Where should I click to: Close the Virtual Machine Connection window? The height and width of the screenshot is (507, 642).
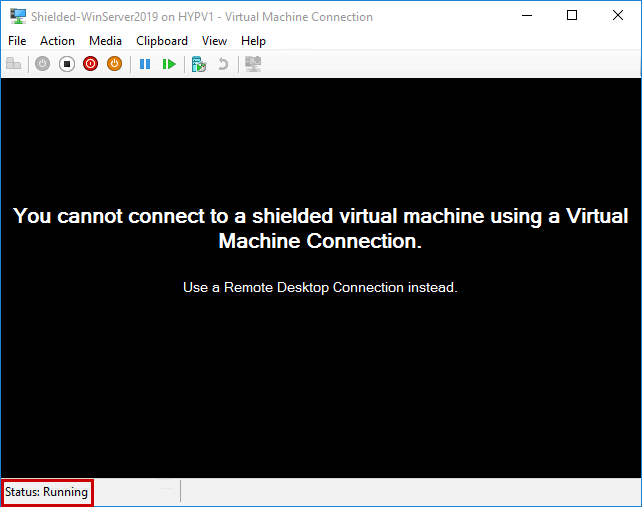pos(618,16)
